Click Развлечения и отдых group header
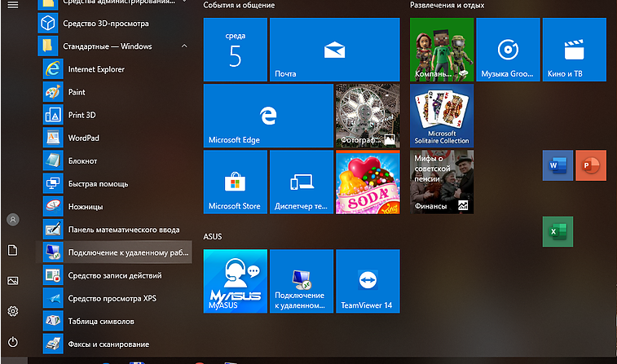Image resolution: width=617 pixels, height=364 pixels. [447, 5]
